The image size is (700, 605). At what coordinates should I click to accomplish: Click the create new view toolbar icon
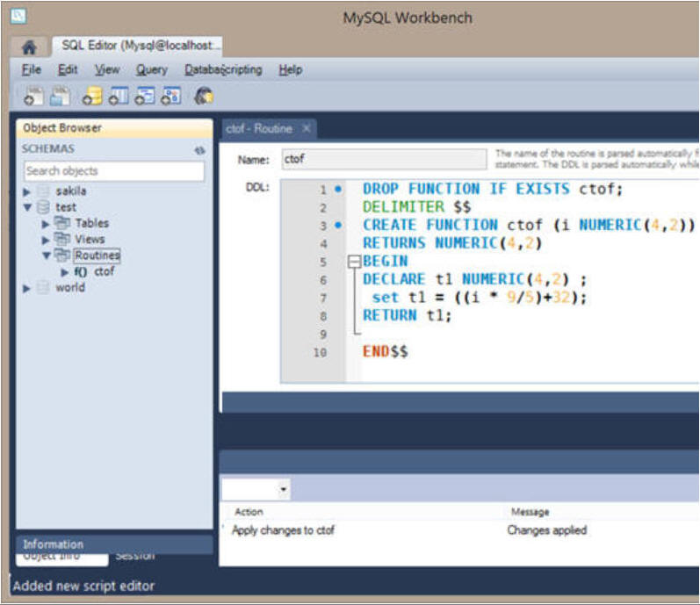tap(145, 96)
